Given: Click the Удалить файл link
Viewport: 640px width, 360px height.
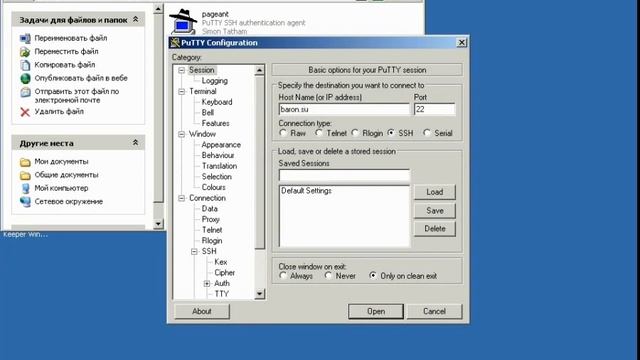Looking at the screenshot, I should click(59, 111).
